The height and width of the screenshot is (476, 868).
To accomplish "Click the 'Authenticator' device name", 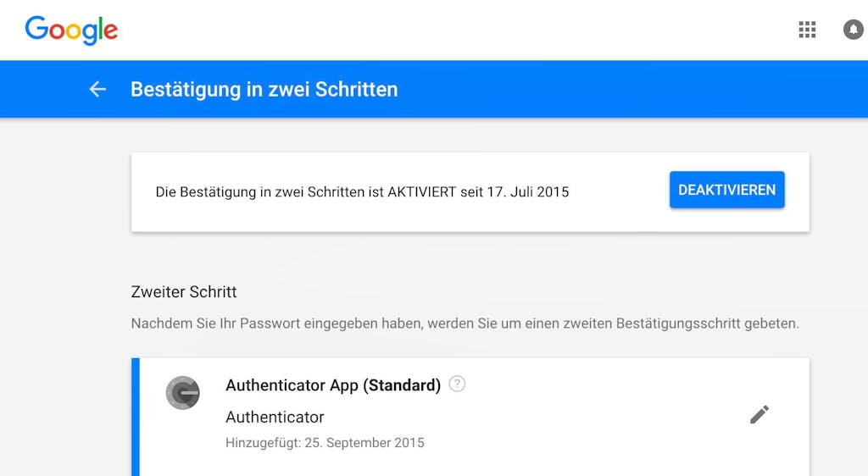I will [x=275, y=417].
